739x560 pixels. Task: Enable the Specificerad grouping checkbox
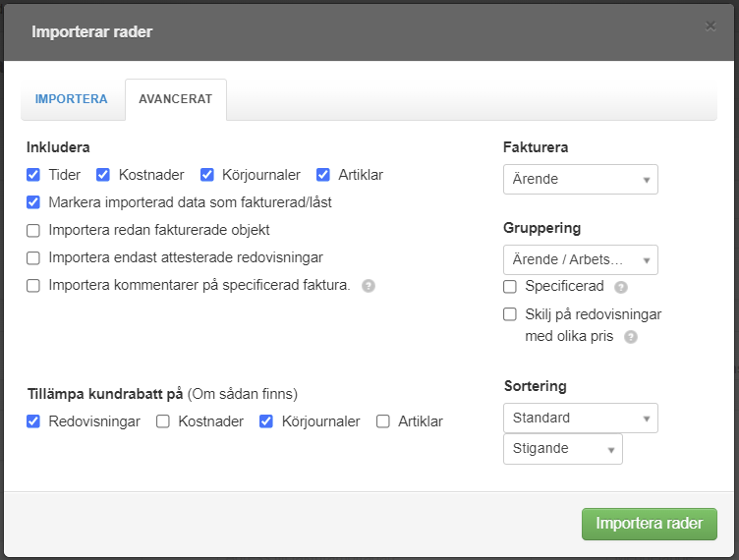[x=510, y=287]
